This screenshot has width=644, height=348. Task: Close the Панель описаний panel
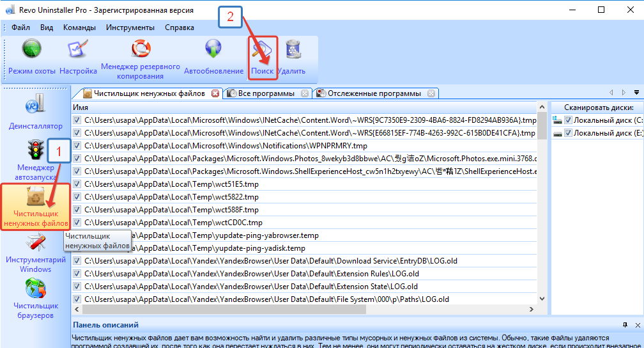coord(638,325)
